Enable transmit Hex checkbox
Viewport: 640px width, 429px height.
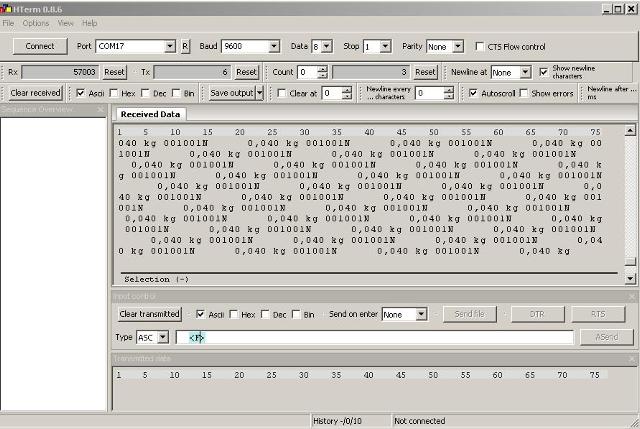point(234,314)
